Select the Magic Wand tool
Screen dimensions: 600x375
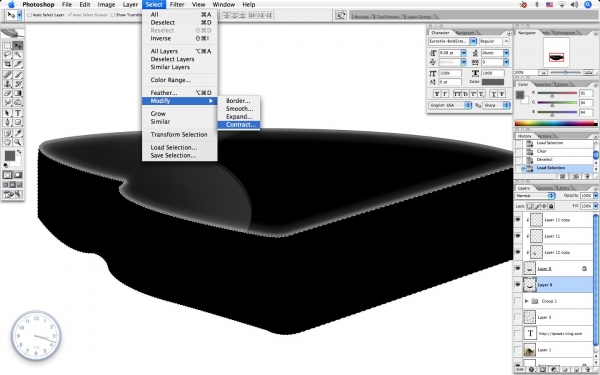point(18,55)
